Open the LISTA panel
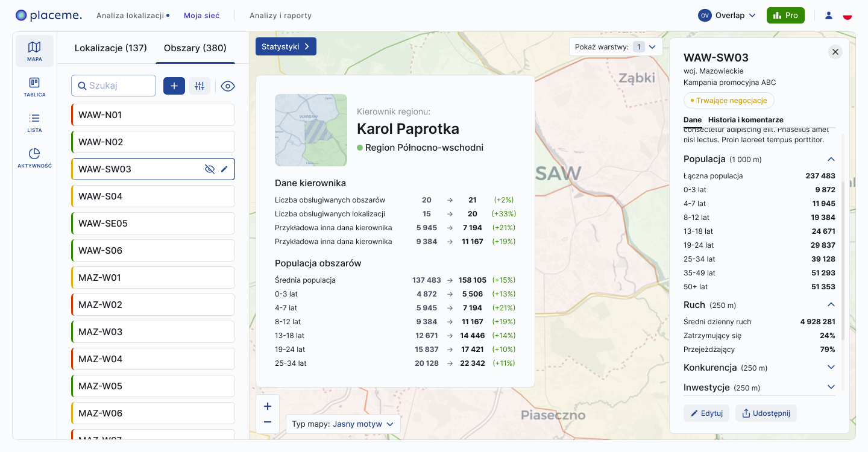This screenshot has width=868, height=452. coord(34,122)
